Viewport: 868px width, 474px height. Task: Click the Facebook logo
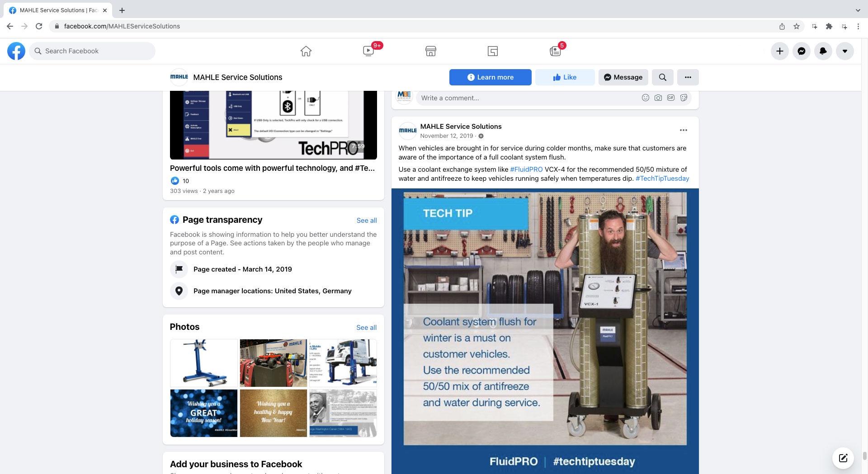pyautogui.click(x=16, y=51)
